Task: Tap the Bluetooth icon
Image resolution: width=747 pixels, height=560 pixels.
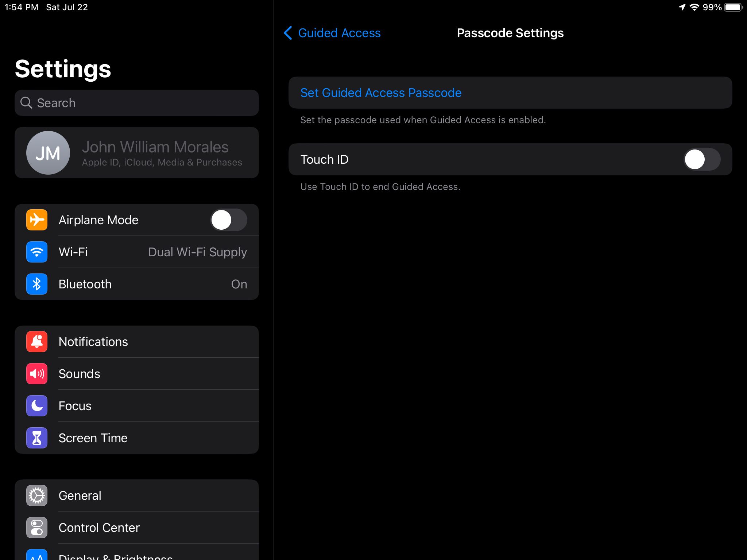Action: coord(37,284)
